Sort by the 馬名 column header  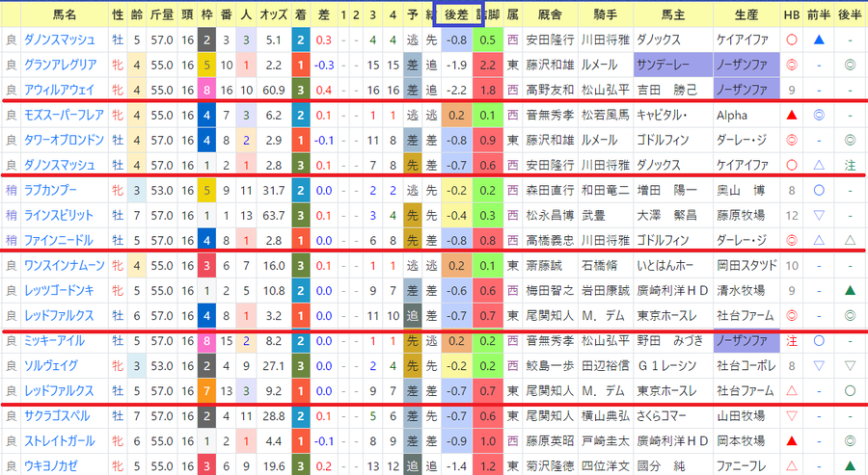click(x=65, y=14)
